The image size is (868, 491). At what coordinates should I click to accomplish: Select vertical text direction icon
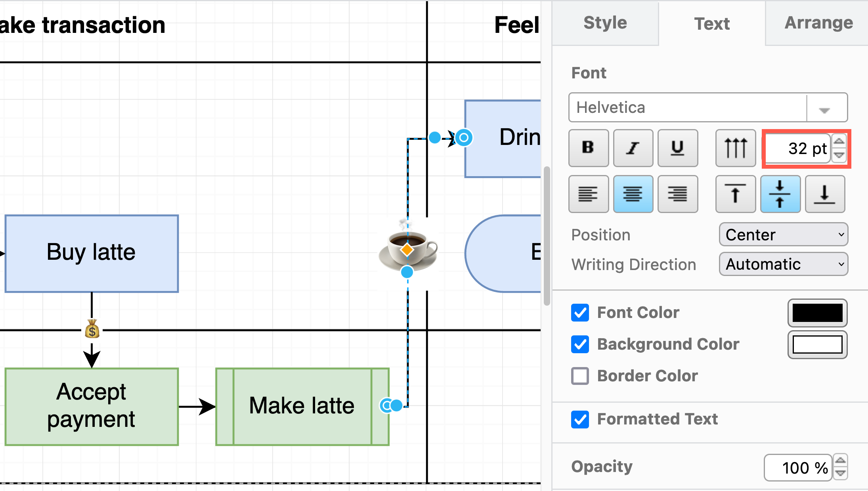[x=736, y=148]
